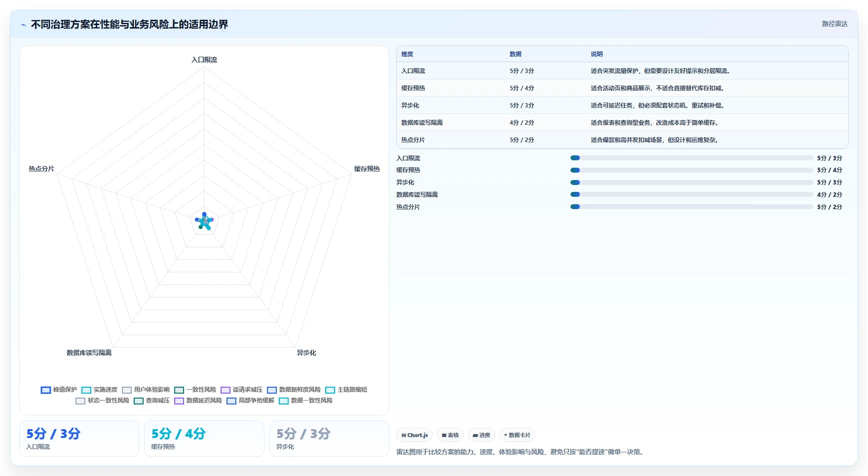Image resolution: width=868 pixels, height=476 pixels.
Task: Click the 异步化 axis label on radar
Action: (x=306, y=353)
